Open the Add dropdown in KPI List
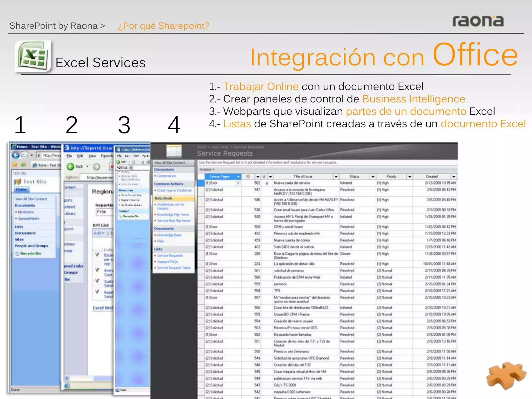The height and width of the screenshot is (399, 532). click(x=99, y=233)
